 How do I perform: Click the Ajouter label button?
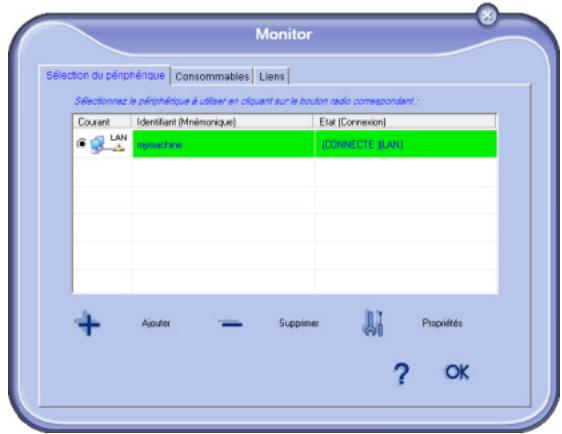156,323
